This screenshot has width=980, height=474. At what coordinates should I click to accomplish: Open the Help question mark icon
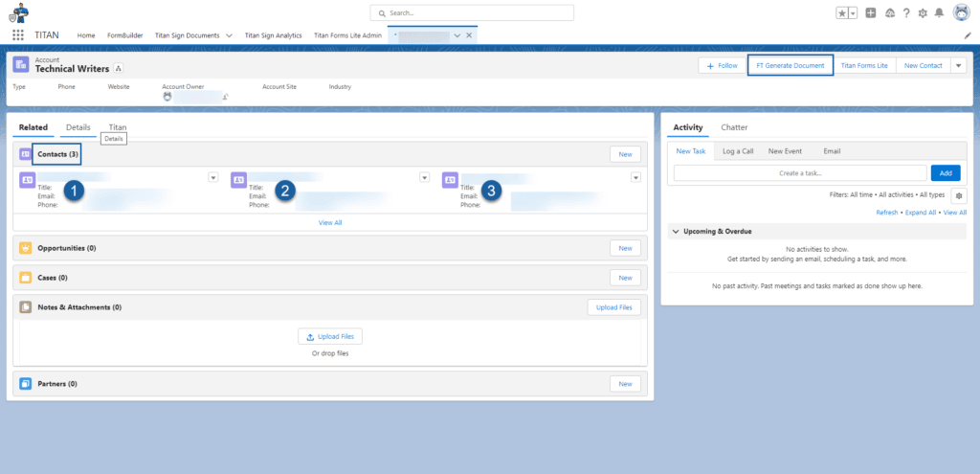(905, 12)
